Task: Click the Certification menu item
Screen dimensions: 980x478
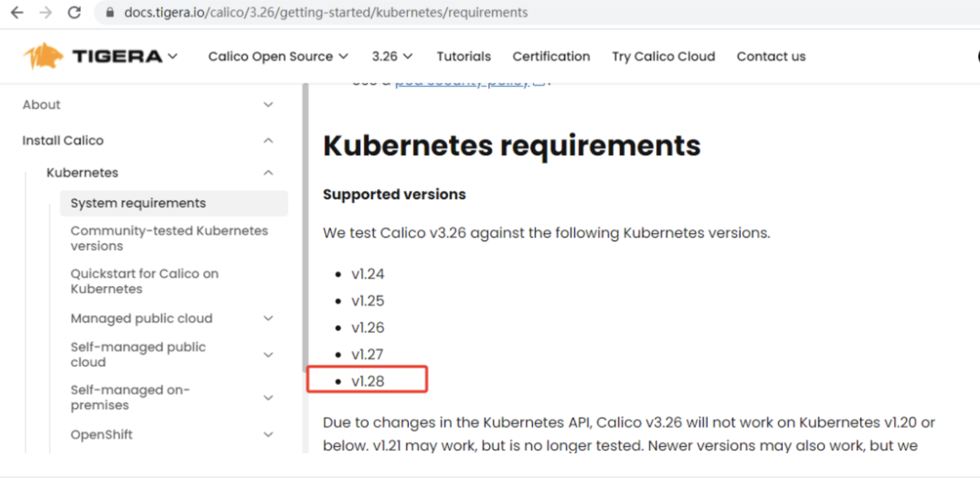Action: click(551, 56)
